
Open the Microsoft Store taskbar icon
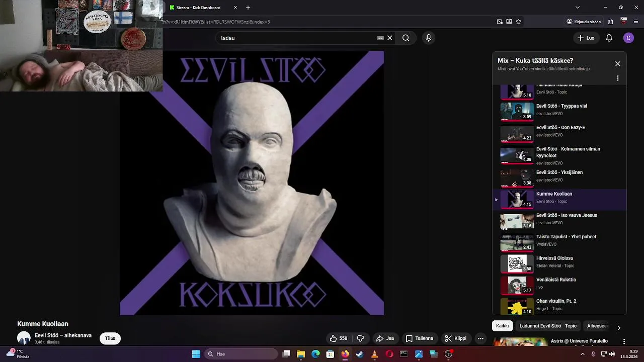(x=330, y=354)
